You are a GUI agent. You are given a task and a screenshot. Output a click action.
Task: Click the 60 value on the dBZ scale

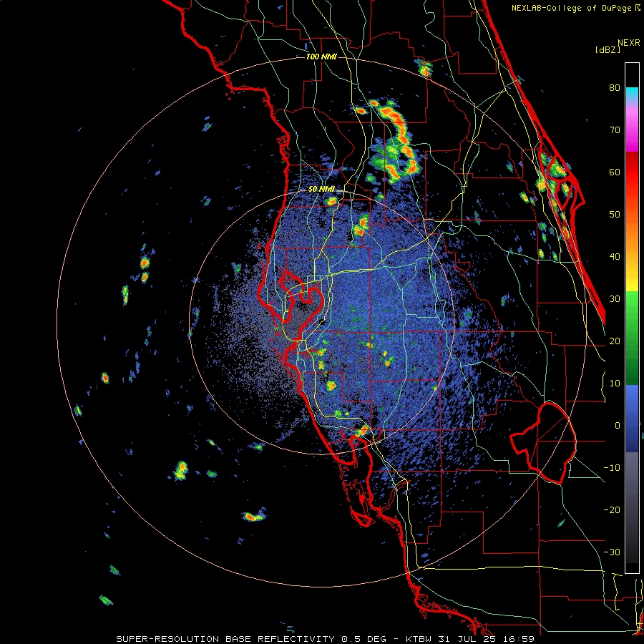(x=615, y=172)
